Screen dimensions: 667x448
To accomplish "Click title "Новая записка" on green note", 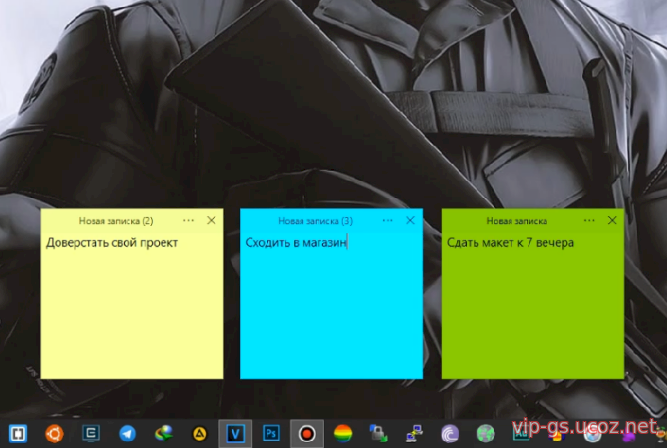I will point(516,221).
